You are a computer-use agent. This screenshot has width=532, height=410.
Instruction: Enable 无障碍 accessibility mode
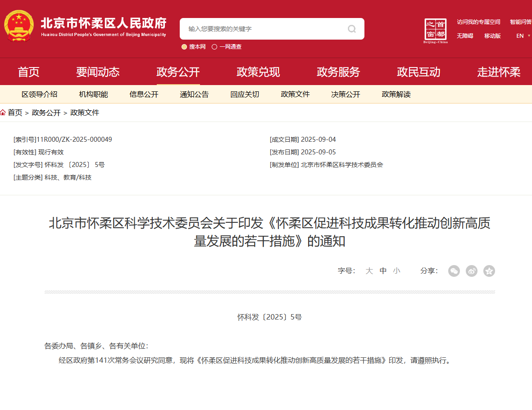pyautogui.click(x=464, y=36)
